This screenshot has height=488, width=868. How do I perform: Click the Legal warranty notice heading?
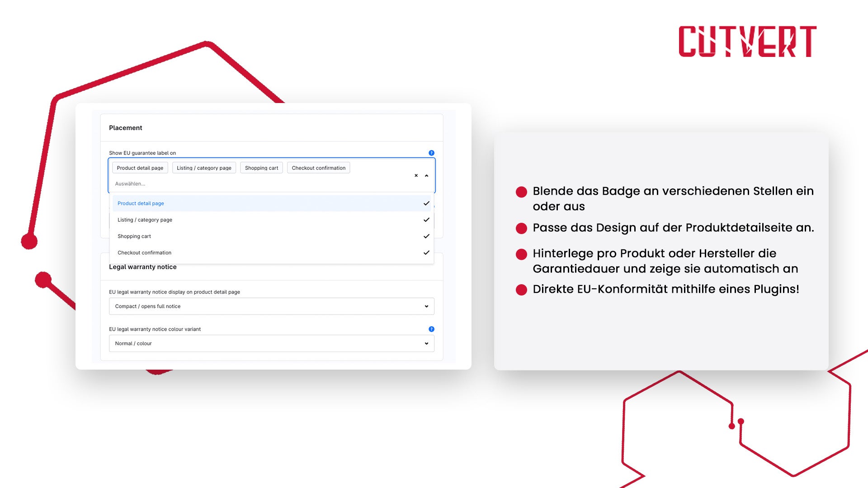point(142,267)
